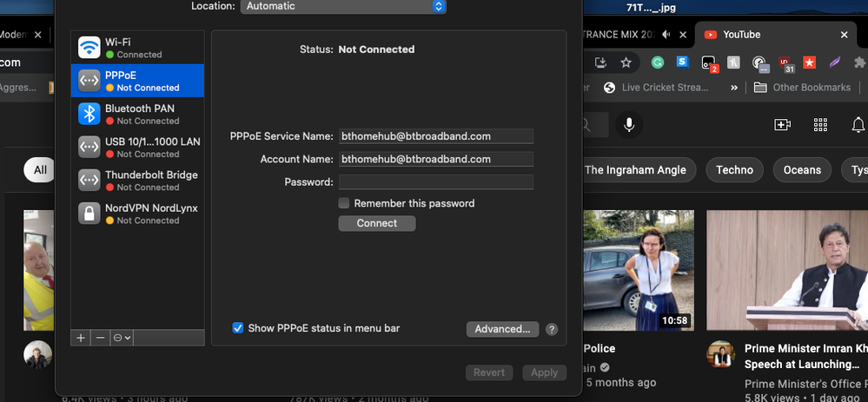Enable Remember this password checkbox
Image resolution: width=868 pixels, height=402 pixels.
[x=344, y=203]
